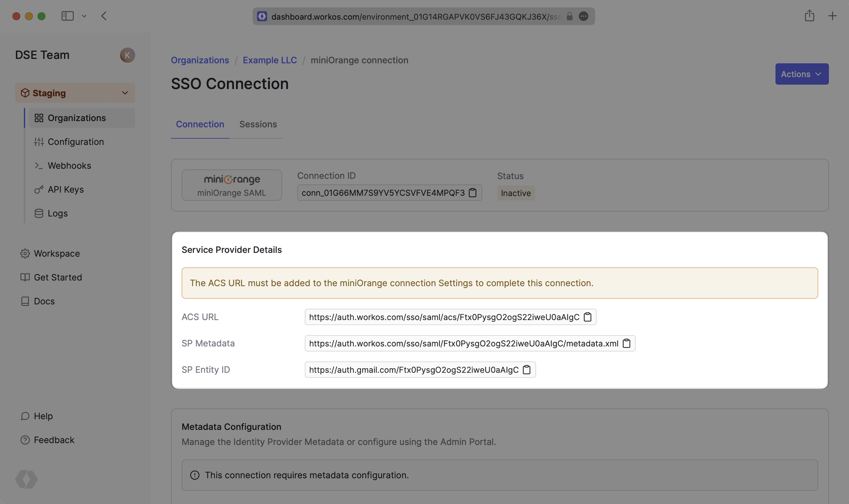
Task: Open Webhooks in the sidebar
Action: (x=69, y=166)
